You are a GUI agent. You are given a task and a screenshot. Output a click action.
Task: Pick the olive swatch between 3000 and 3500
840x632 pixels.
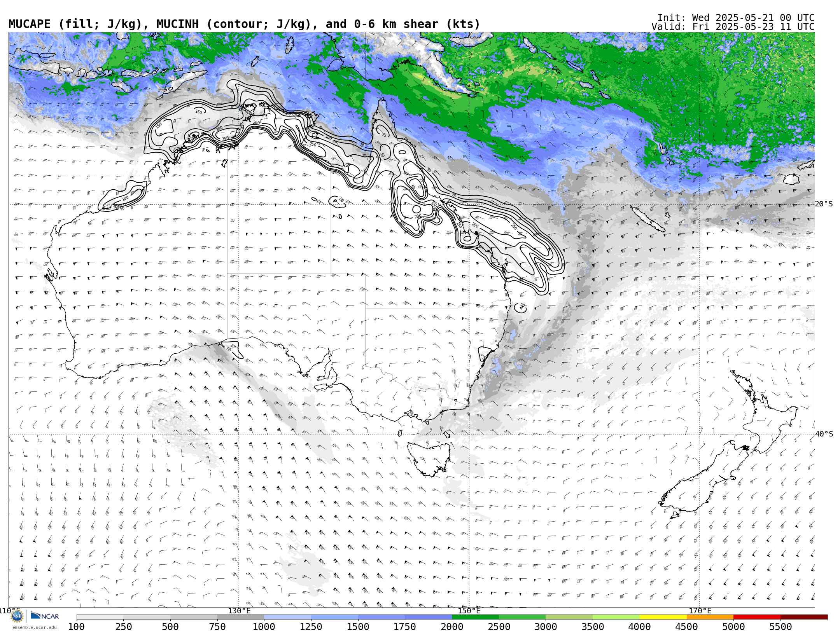(x=569, y=617)
